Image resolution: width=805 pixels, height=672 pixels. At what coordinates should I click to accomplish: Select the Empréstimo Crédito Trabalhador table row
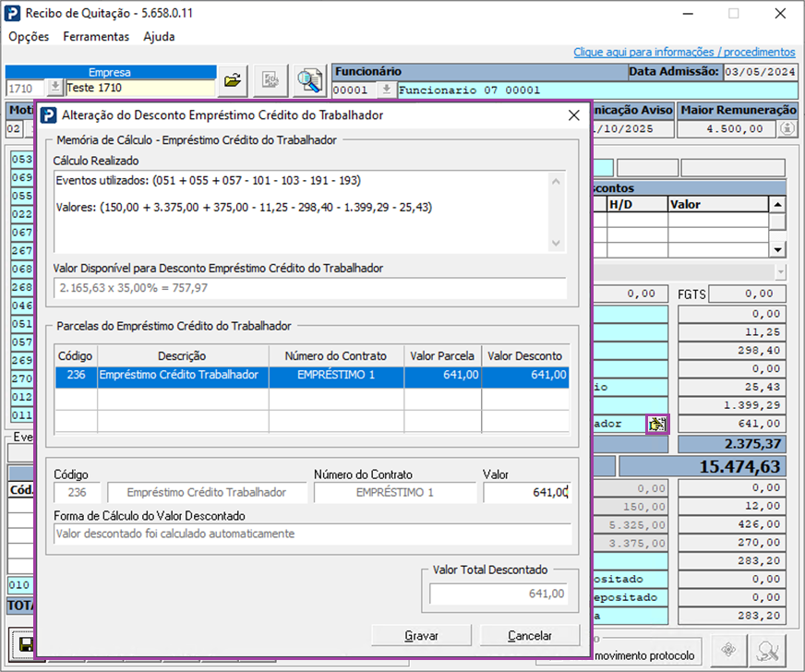[x=311, y=376]
